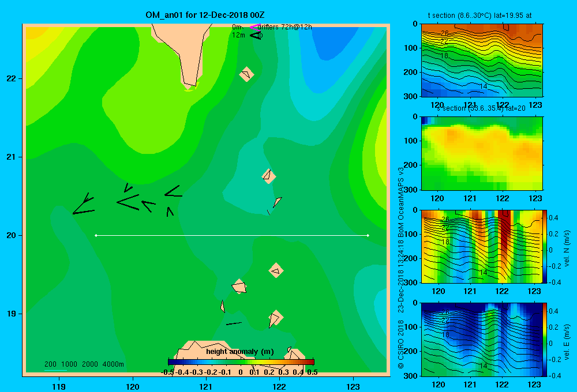This screenshot has height=392, width=577.
Task: Click the 'height anomaly (m)' label
Action: [240, 352]
